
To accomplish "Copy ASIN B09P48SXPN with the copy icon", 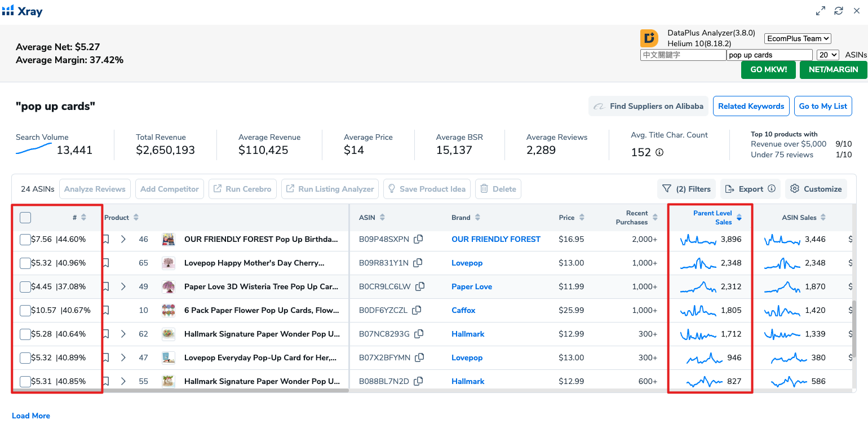I will tap(418, 239).
